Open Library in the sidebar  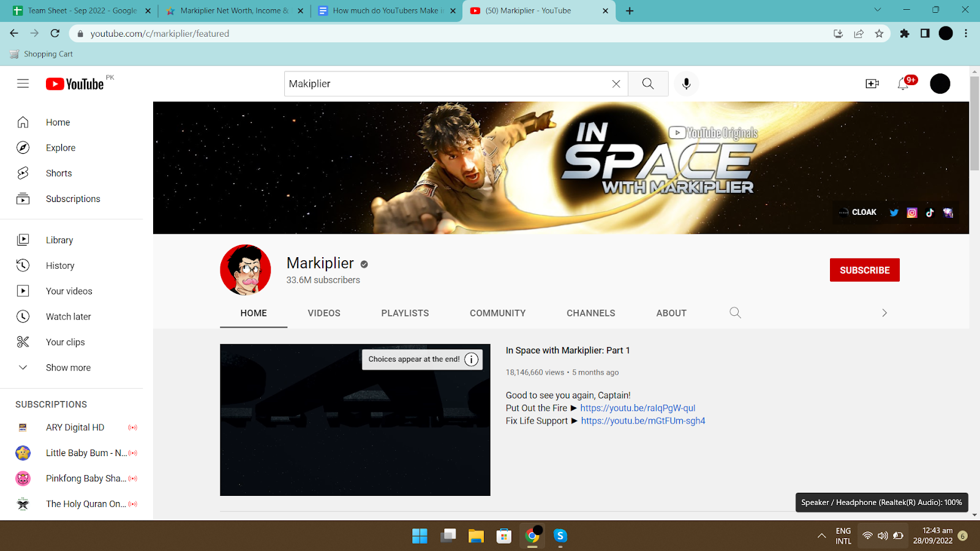point(72,240)
